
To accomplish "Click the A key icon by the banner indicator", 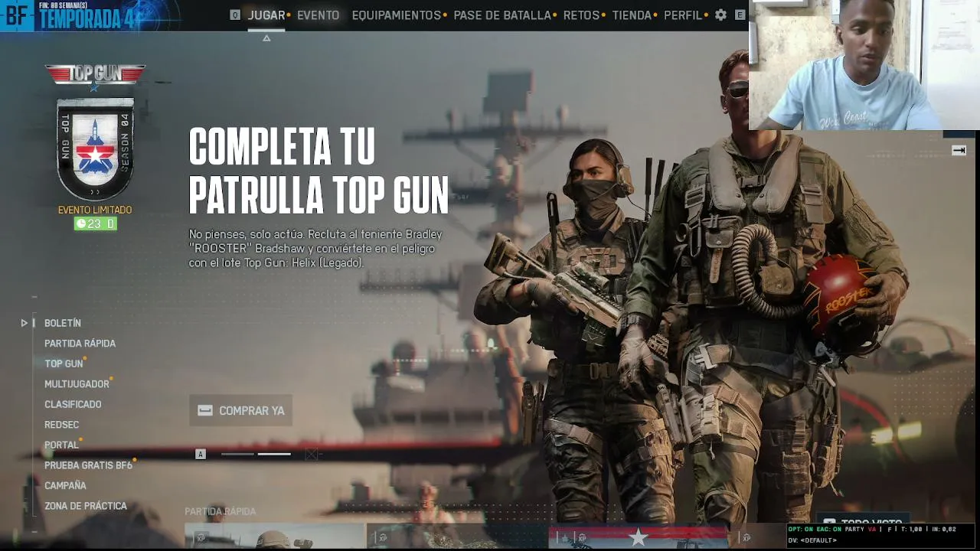I will click(201, 455).
